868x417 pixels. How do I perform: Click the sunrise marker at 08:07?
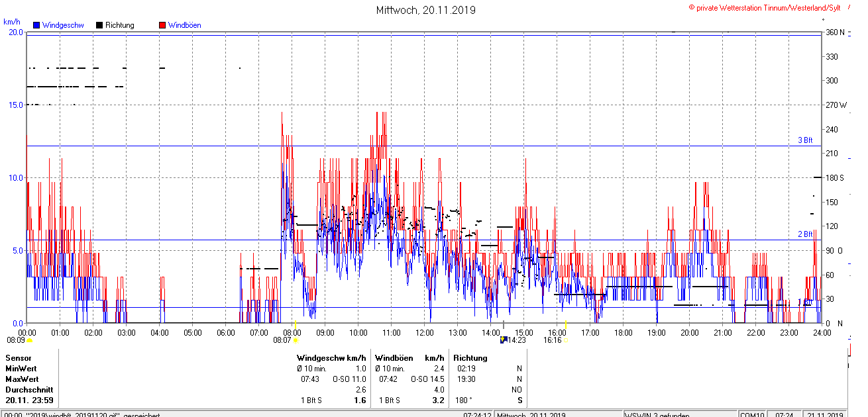pos(296,340)
